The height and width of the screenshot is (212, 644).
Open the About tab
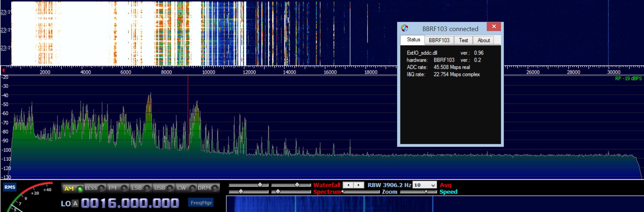(x=484, y=40)
